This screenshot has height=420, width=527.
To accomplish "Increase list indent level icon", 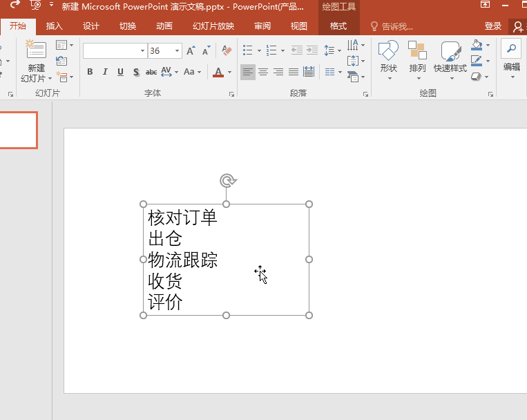I will point(312,50).
